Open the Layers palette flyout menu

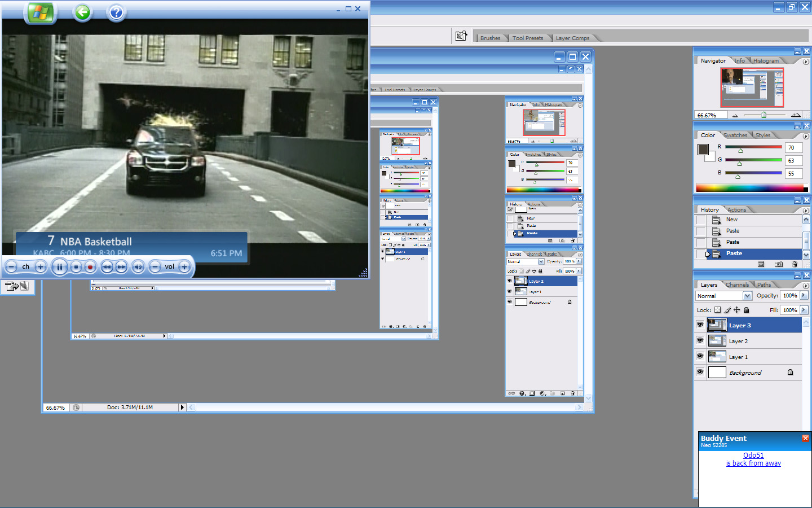[x=806, y=285]
